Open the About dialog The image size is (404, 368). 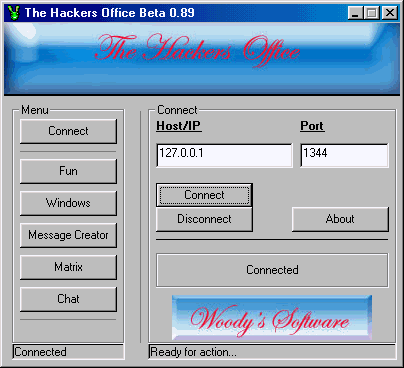click(340, 219)
